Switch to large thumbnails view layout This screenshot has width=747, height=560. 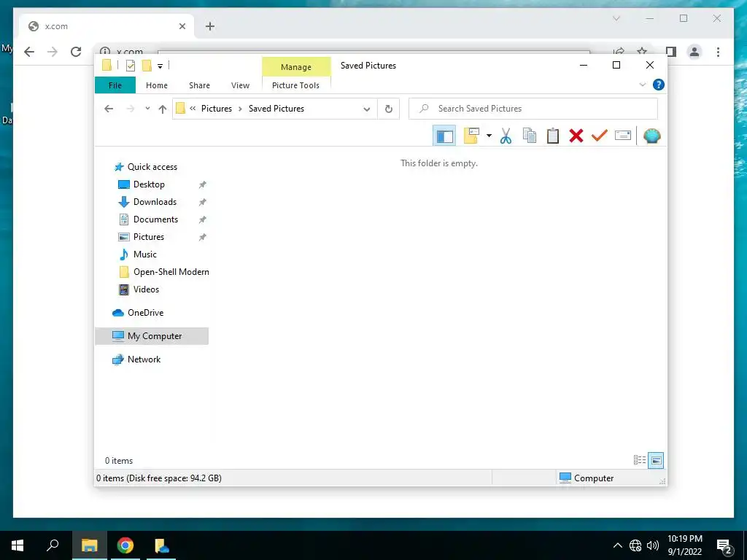point(656,460)
